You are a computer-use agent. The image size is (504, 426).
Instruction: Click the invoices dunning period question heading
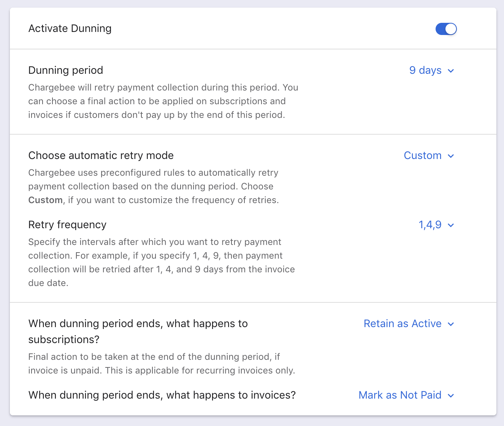pyautogui.click(x=162, y=395)
